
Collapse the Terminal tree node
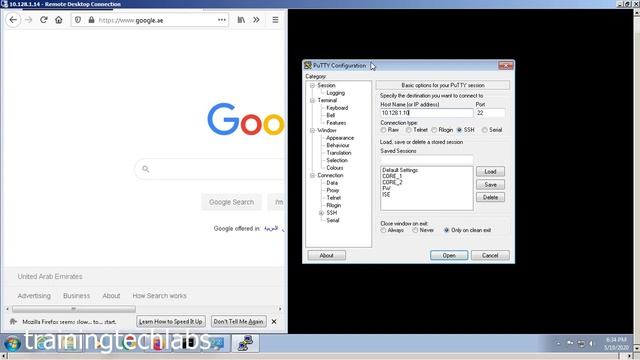tap(312, 100)
